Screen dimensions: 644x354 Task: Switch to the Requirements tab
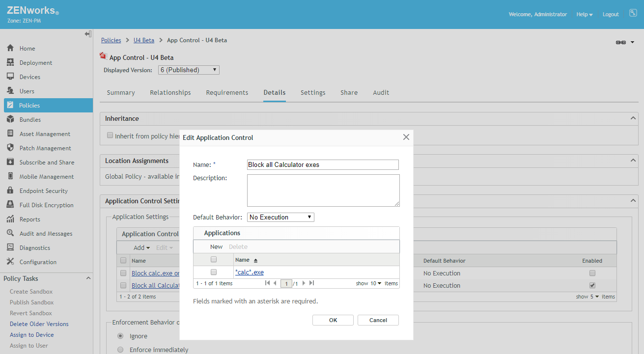pyautogui.click(x=227, y=92)
